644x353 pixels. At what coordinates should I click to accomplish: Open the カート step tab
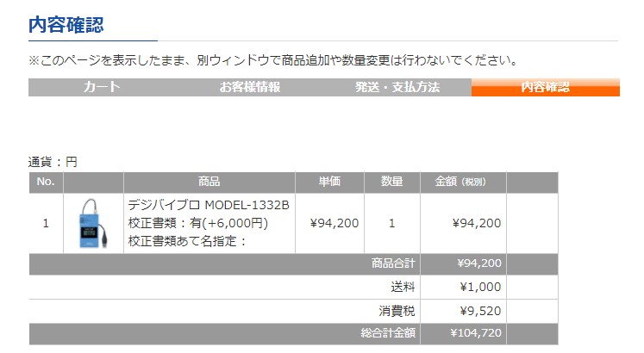[102, 87]
